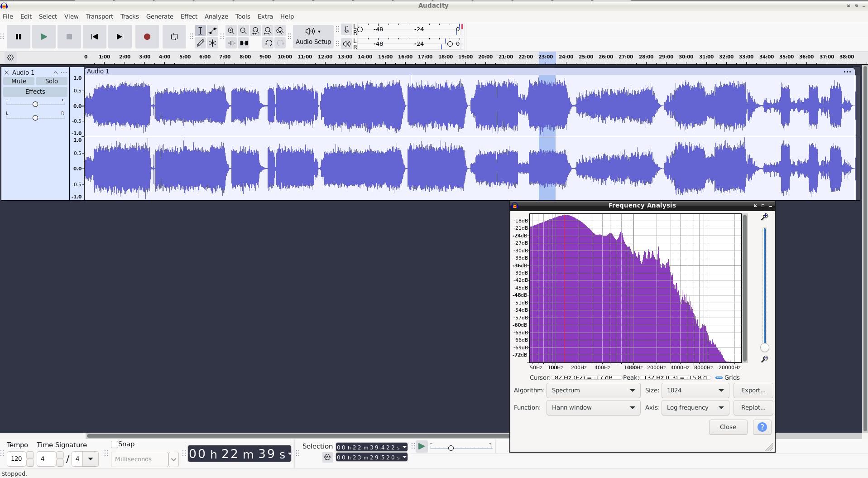Open the Snap Milliseconds dropdown
The image size is (868, 478).
(173, 459)
